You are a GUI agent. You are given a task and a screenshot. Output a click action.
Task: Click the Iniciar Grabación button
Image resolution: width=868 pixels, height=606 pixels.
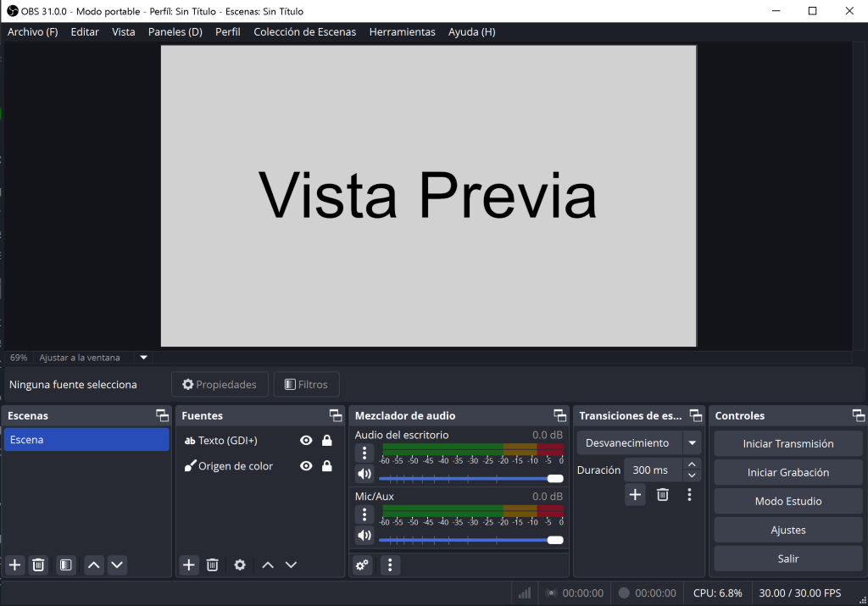coord(787,472)
